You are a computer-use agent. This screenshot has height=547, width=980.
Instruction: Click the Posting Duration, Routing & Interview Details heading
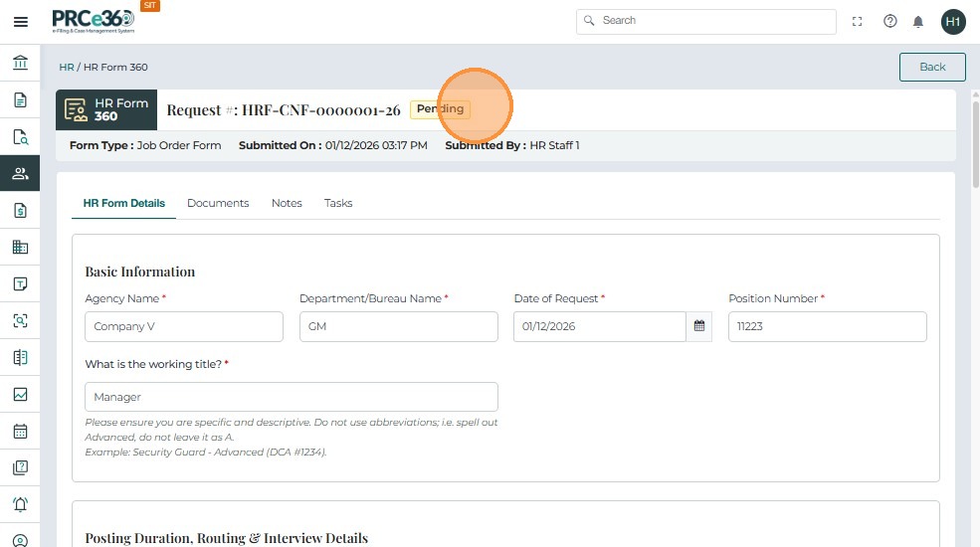click(x=226, y=538)
